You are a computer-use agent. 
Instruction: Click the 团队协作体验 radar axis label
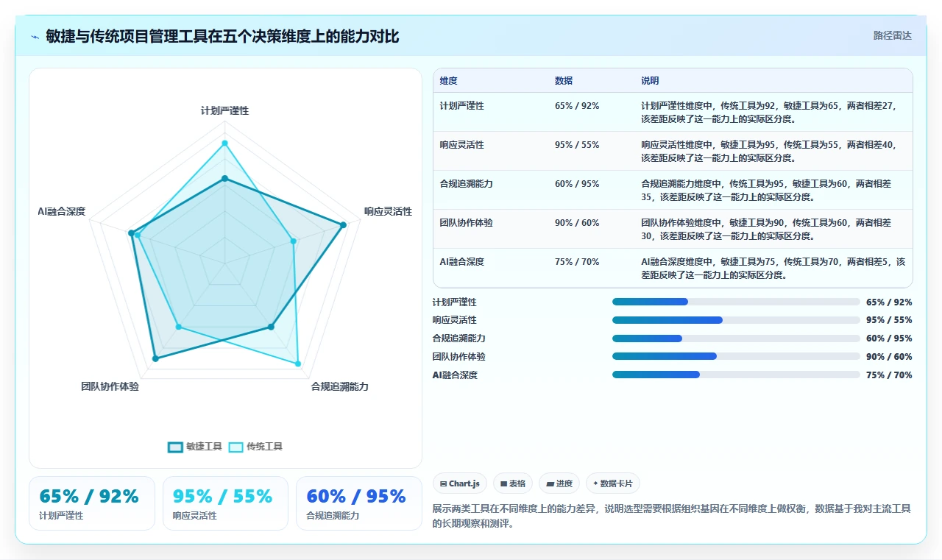(x=110, y=387)
